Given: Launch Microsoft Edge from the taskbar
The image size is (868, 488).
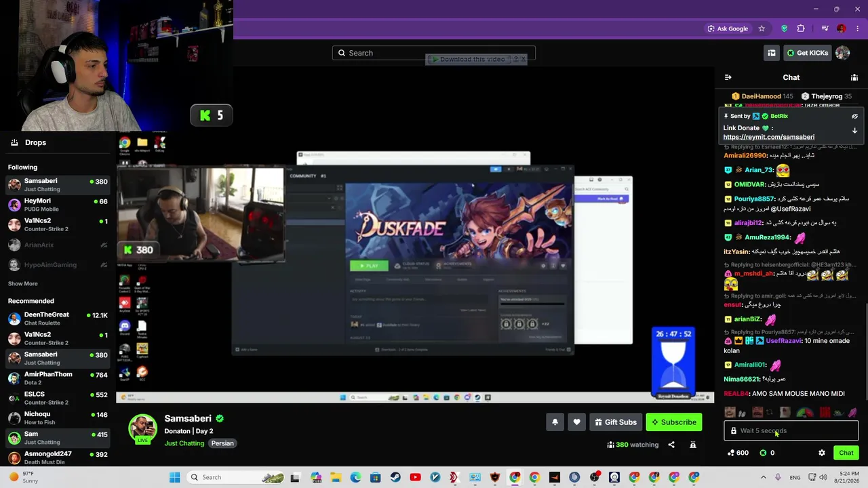Looking at the screenshot, I should [x=355, y=477].
